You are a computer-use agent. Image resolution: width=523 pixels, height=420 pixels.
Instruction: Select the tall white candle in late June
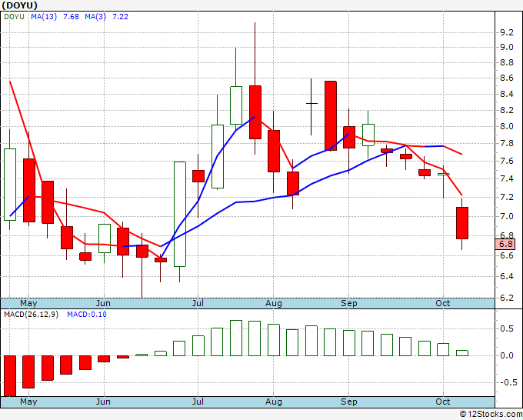pos(179,214)
